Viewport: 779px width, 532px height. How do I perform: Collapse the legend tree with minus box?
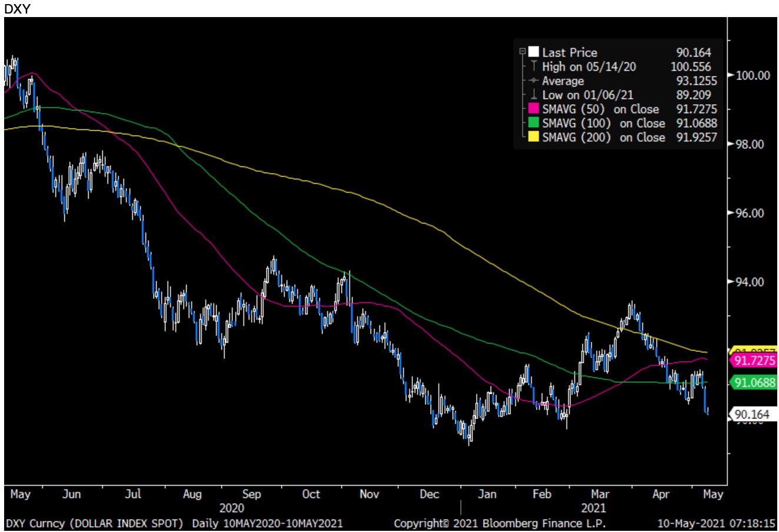click(x=522, y=52)
